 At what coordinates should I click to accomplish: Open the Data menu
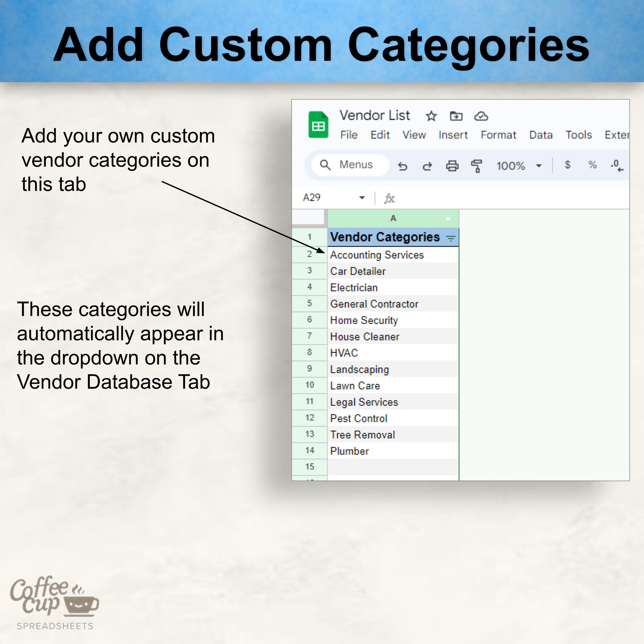click(x=541, y=135)
